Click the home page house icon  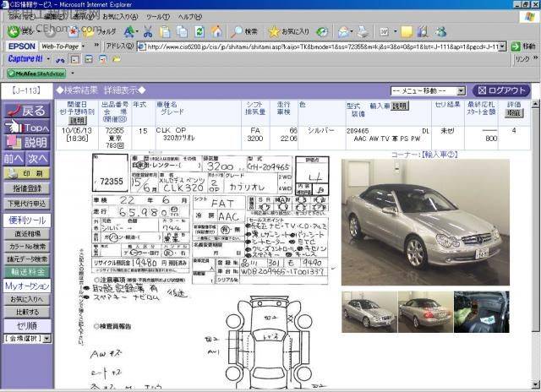pos(216,32)
